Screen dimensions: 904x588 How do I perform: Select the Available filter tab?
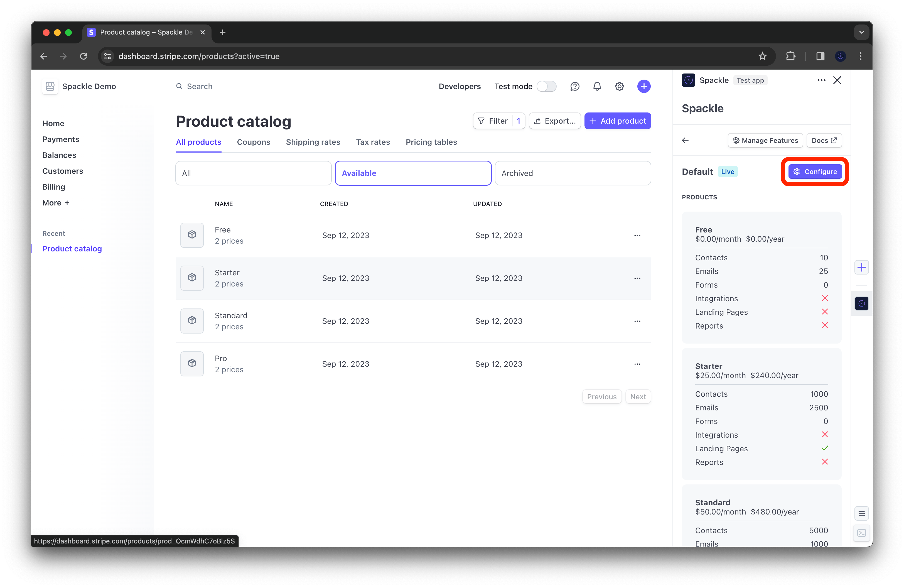(413, 172)
